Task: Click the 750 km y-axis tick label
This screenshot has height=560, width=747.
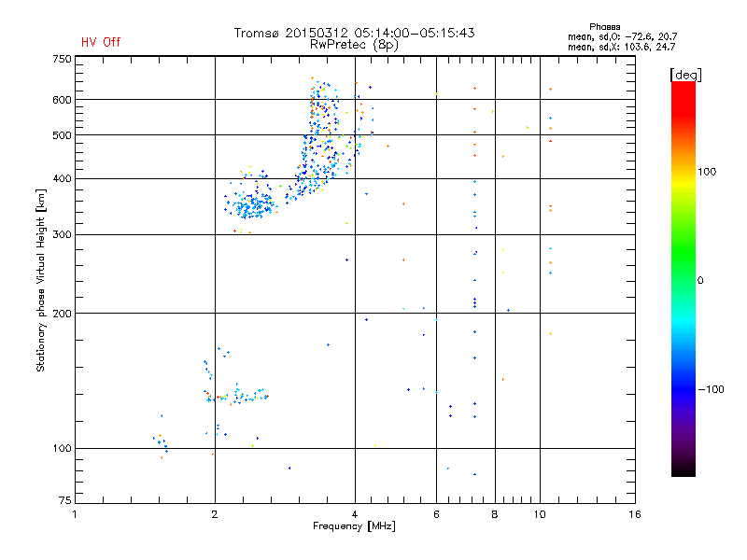Action: coord(62,58)
